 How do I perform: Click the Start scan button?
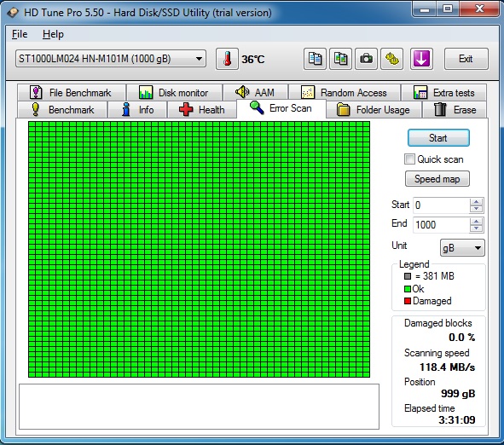[438, 138]
